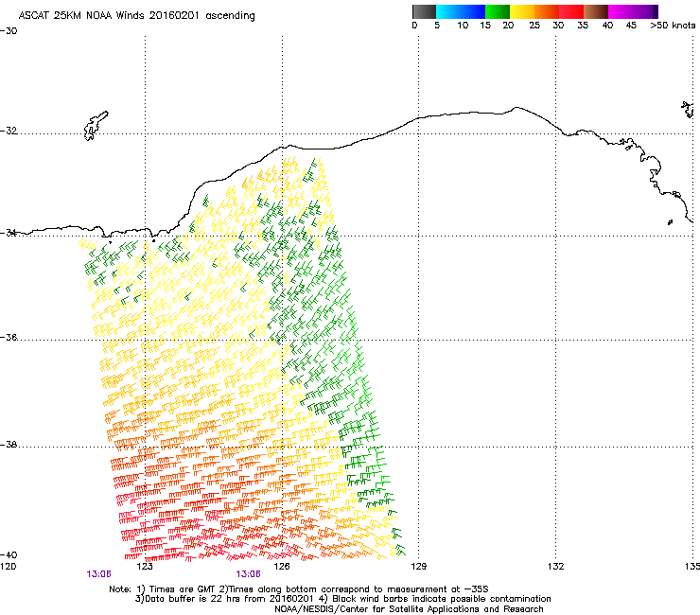Click the -36 latitude axis label

click(9, 337)
